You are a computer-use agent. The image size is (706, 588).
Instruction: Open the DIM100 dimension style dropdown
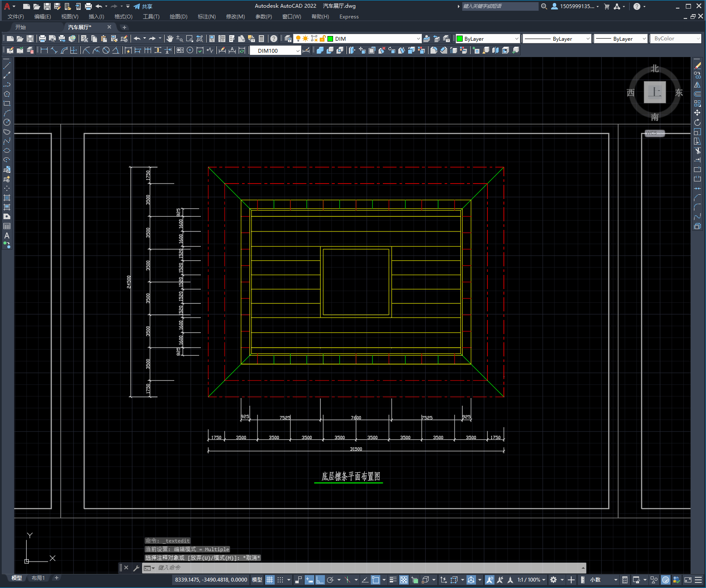(x=298, y=51)
